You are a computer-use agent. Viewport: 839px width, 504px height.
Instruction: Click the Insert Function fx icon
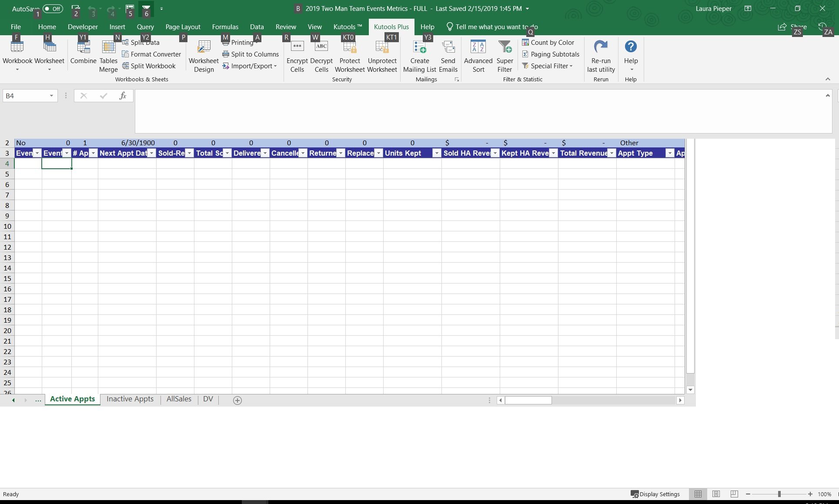[123, 96]
